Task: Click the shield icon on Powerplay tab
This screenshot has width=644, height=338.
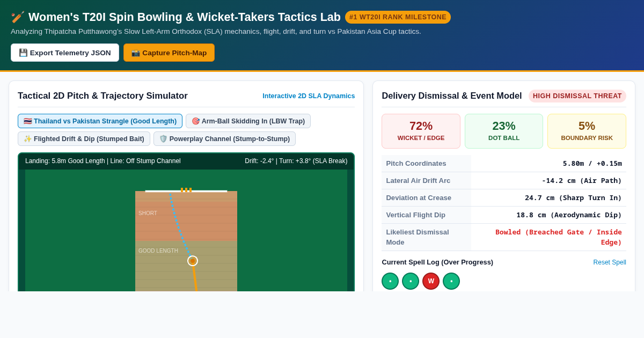Action: 164,139
